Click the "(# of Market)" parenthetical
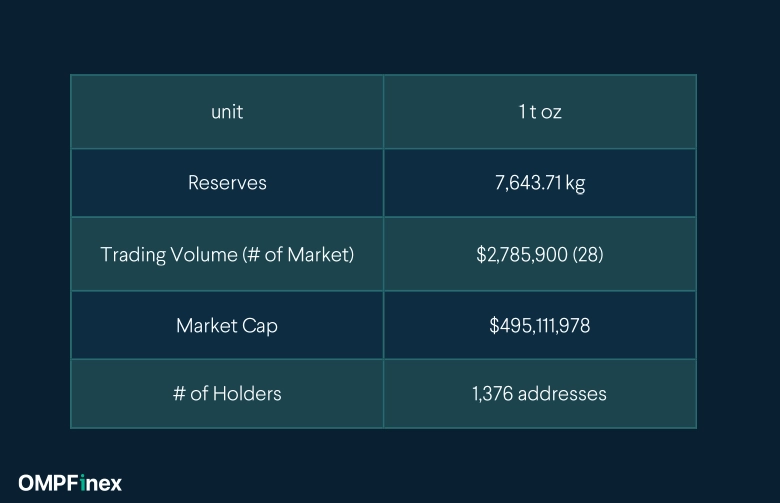This screenshot has height=503, width=780. point(298,255)
